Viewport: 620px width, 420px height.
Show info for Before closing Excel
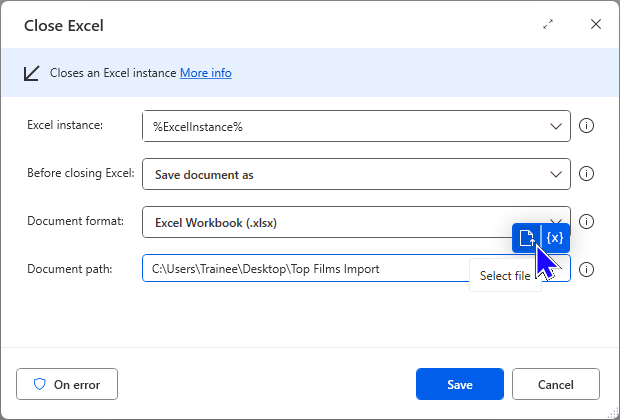click(586, 174)
